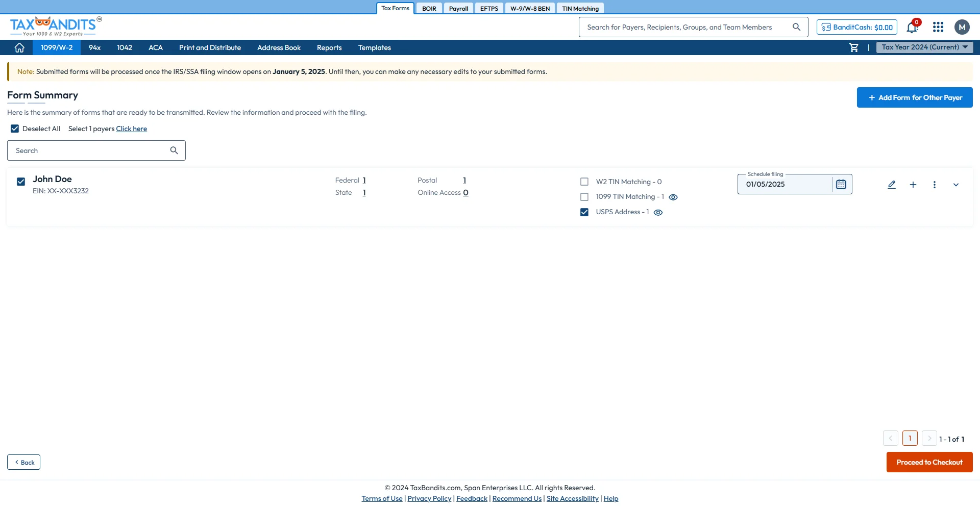Viewport: 980px width, 508px height.
Task: Click Proceed to Checkout button
Action: tap(929, 462)
